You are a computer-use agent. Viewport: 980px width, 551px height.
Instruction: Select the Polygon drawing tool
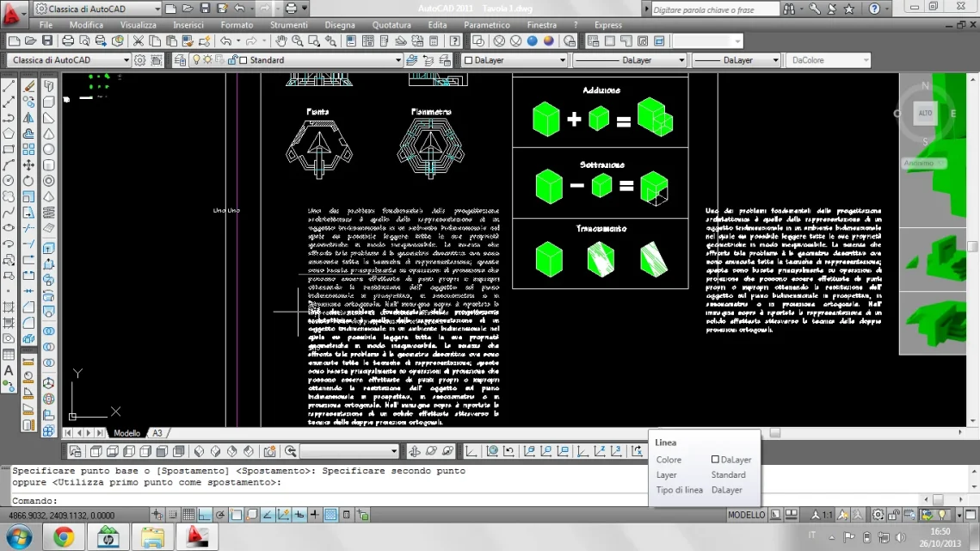point(9,133)
